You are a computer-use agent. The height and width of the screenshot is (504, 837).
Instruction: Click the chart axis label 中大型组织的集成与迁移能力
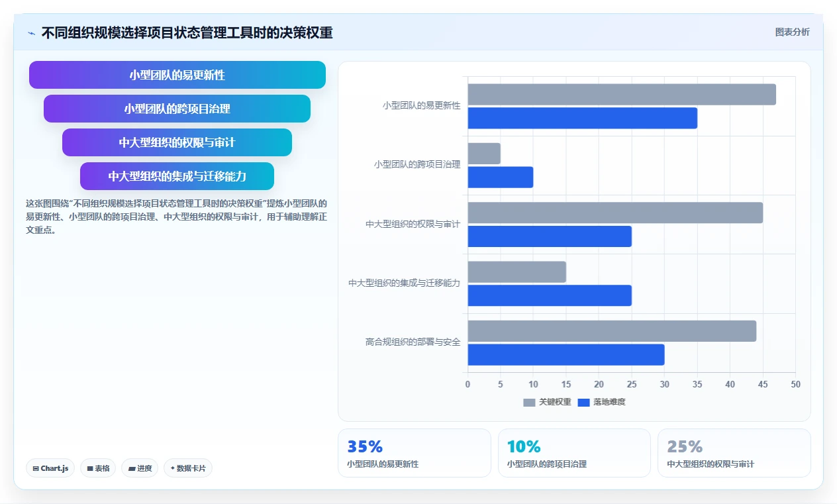click(405, 283)
